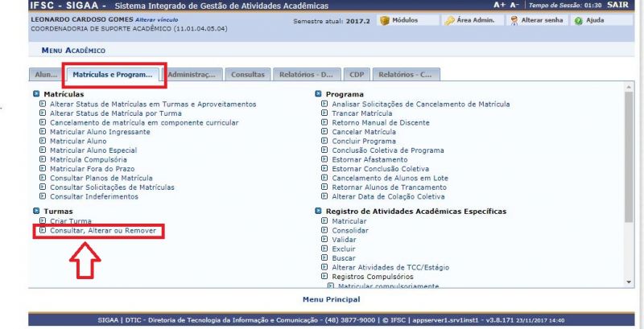Image resolution: width=644 pixels, height=329 pixels.
Task: Go to Menu Principal link
Action: click(331, 299)
